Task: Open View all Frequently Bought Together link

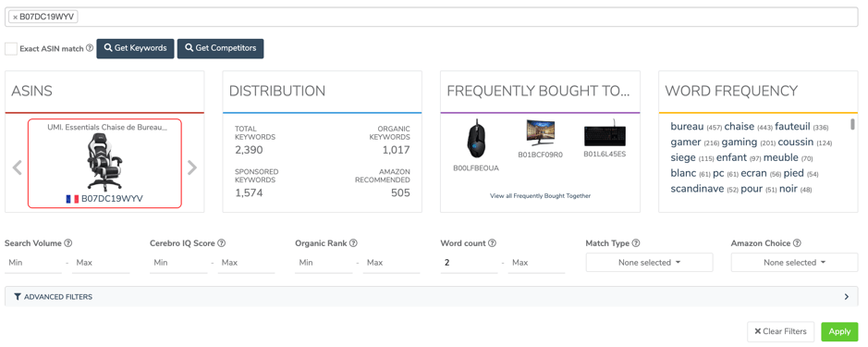Action: (x=540, y=195)
